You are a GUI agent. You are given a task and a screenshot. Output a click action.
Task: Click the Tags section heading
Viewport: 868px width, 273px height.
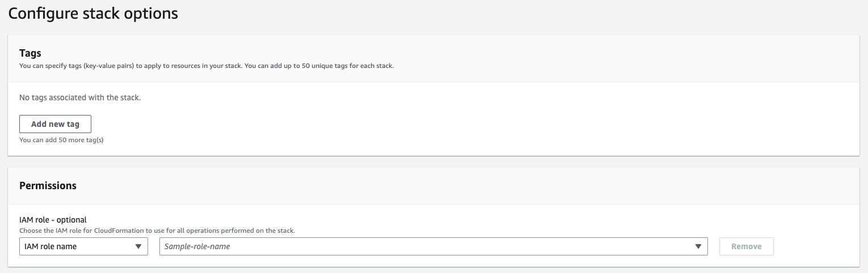coord(30,53)
